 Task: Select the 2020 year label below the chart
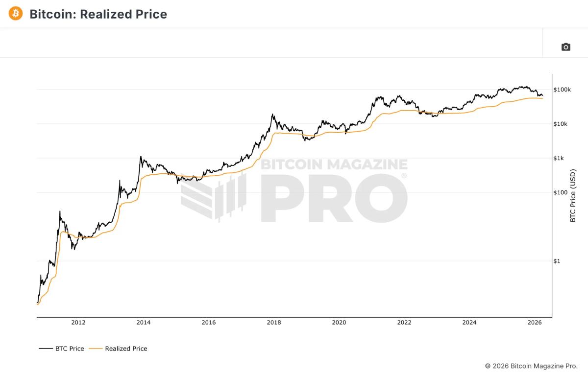point(339,323)
